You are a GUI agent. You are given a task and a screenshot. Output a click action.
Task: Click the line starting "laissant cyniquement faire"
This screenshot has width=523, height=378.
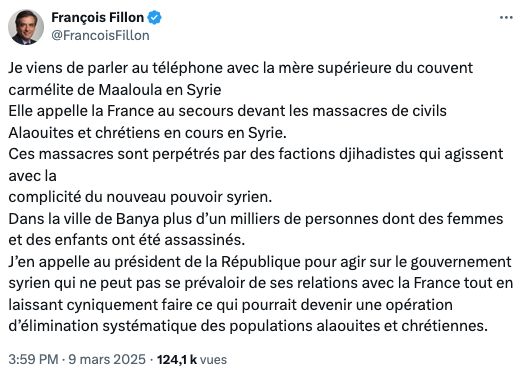point(230,305)
